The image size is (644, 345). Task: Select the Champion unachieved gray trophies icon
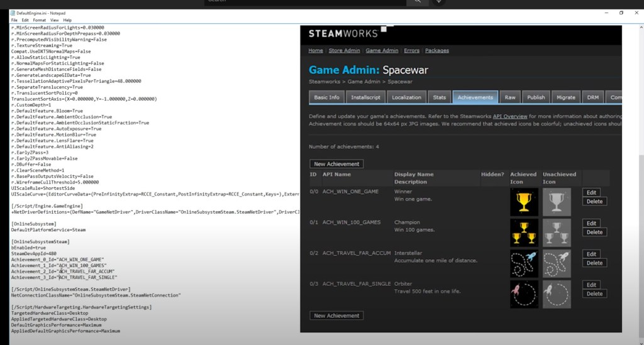click(x=556, y=233)
